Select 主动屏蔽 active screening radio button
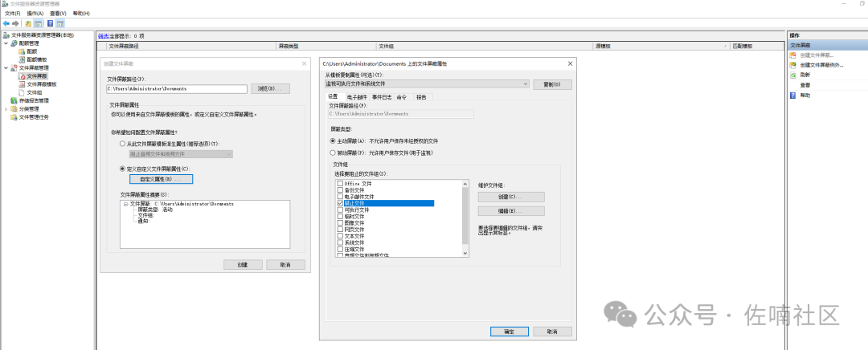868x350 pixels. tap(333, 141)
